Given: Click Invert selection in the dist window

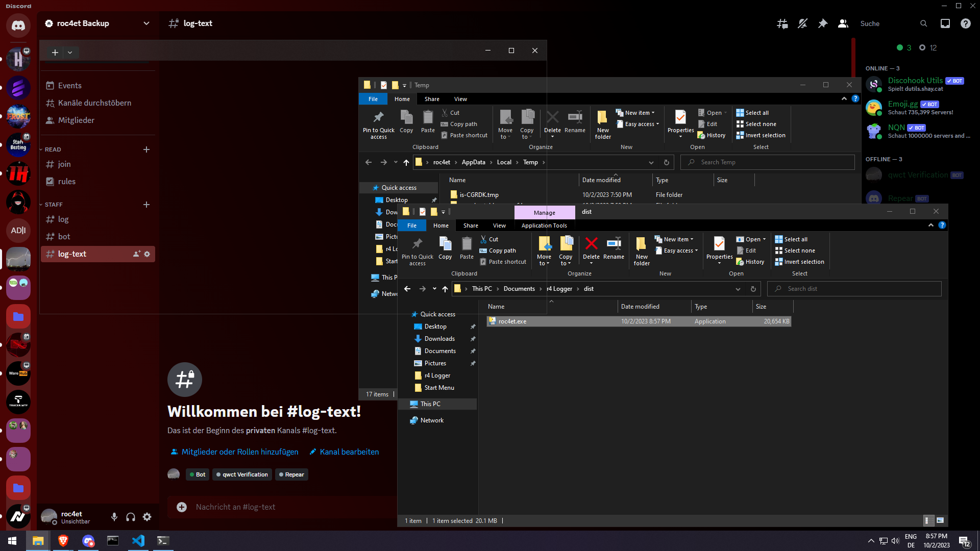Looking at the screenshot, I should [799, 262].
